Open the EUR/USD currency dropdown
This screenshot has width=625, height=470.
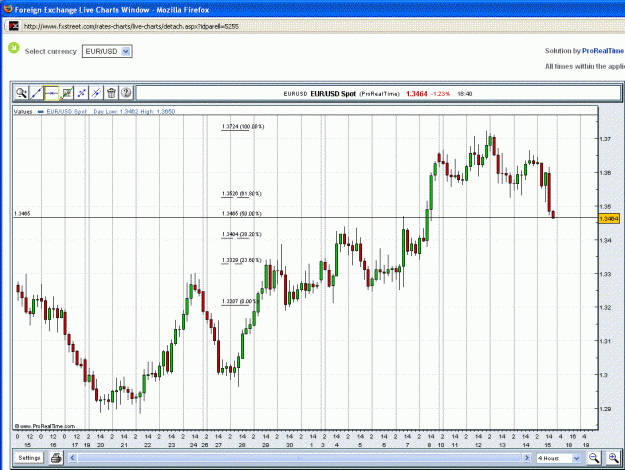(x=107, y=51)
